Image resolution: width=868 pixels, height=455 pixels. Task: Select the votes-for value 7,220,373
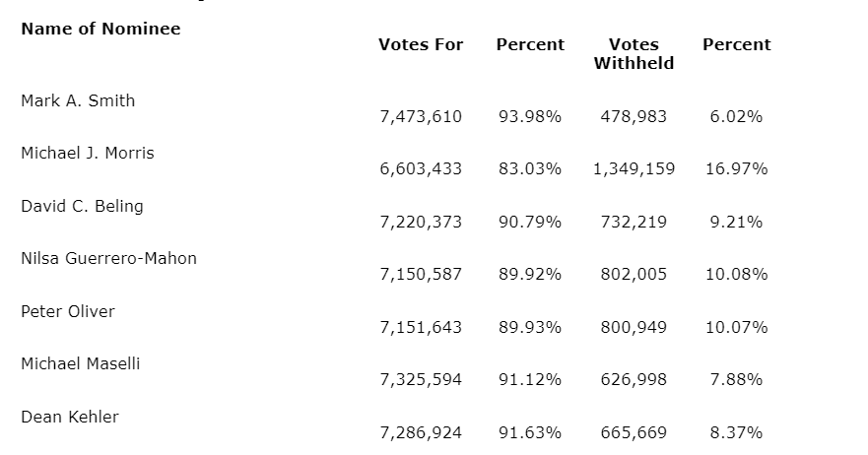coord(421,222)
